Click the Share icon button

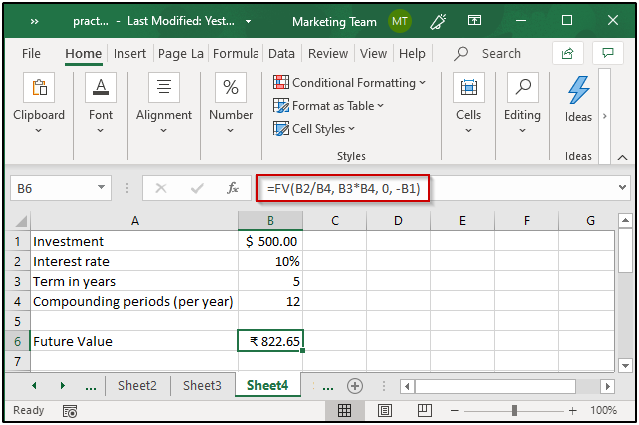click(x=568, y=53)
